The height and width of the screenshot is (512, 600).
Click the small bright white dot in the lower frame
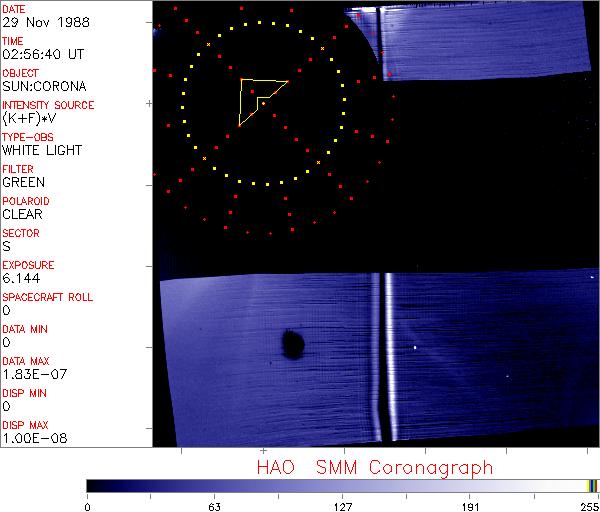point(416,347)
